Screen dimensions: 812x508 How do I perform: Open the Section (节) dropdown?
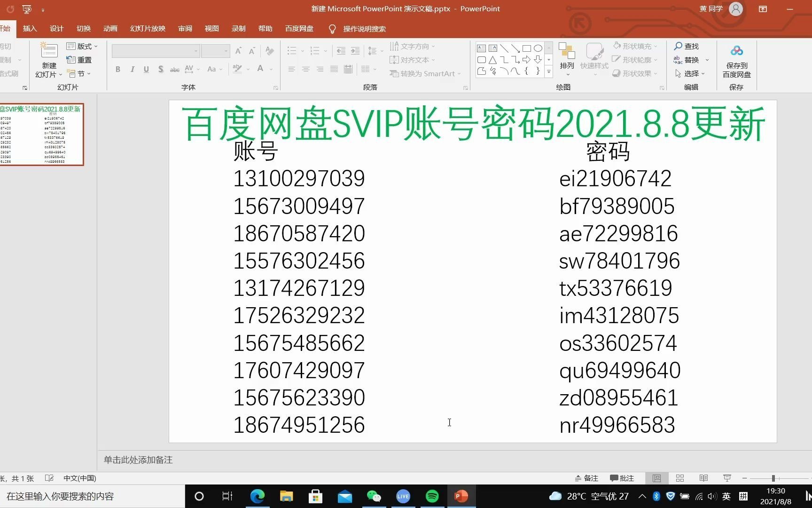79,73
